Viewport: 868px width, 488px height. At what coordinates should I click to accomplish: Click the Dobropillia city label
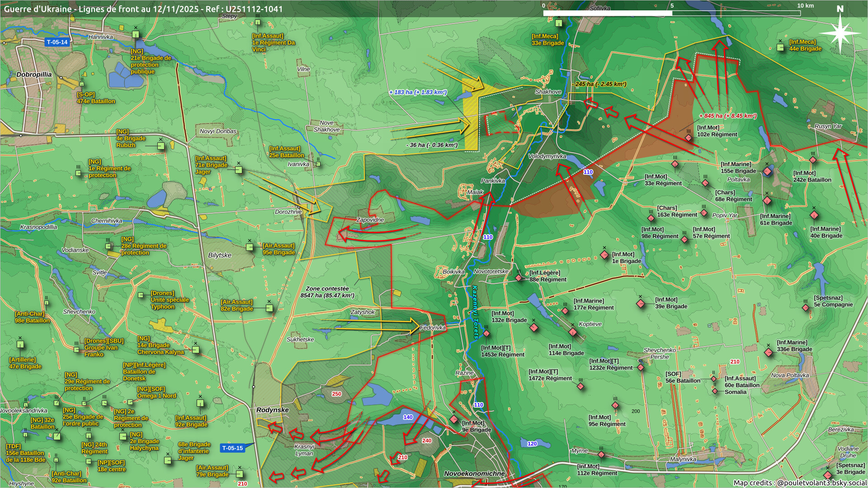point(34,75)
